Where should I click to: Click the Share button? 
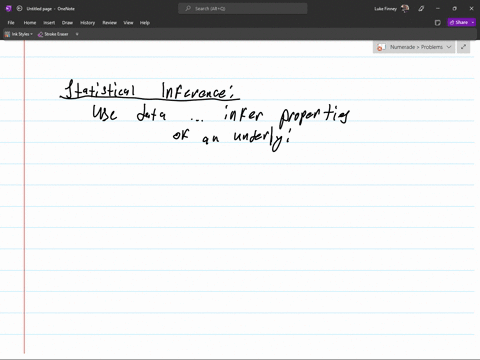(x=459, y=22)
